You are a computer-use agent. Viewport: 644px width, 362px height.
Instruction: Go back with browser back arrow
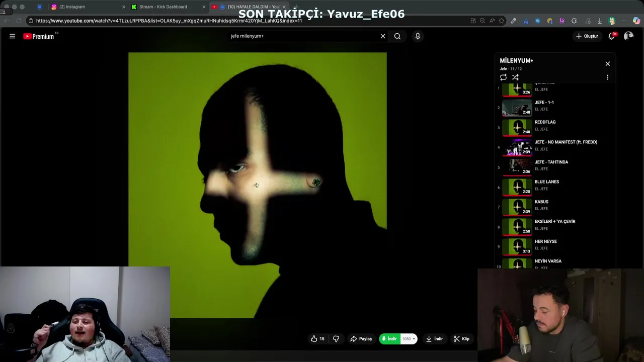click(6, 21)
